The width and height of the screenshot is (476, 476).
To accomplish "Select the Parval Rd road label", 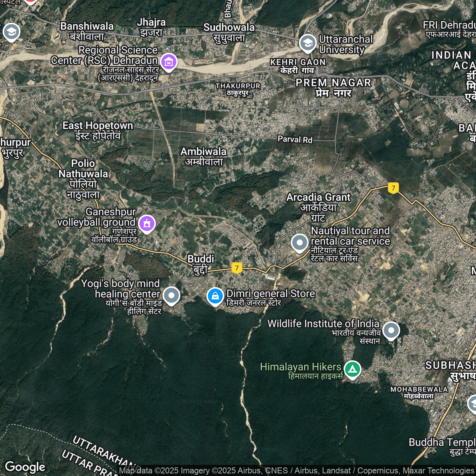I will (295, 139).
